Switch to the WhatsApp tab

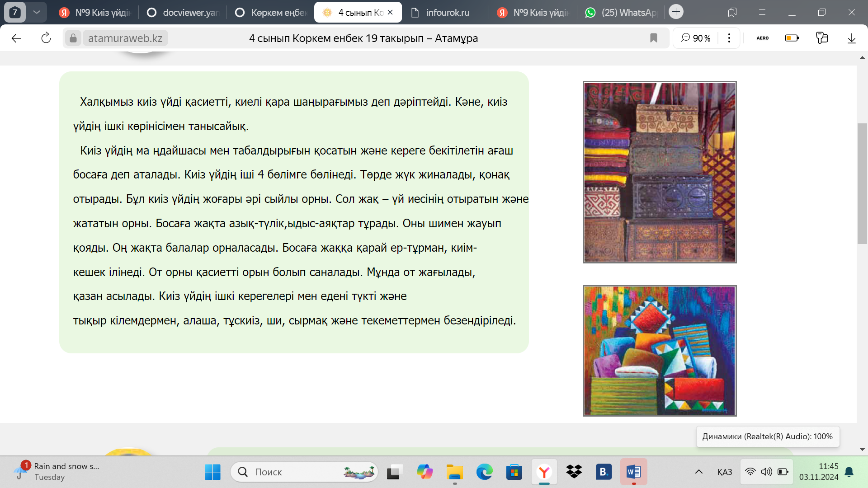coord(622,13)
